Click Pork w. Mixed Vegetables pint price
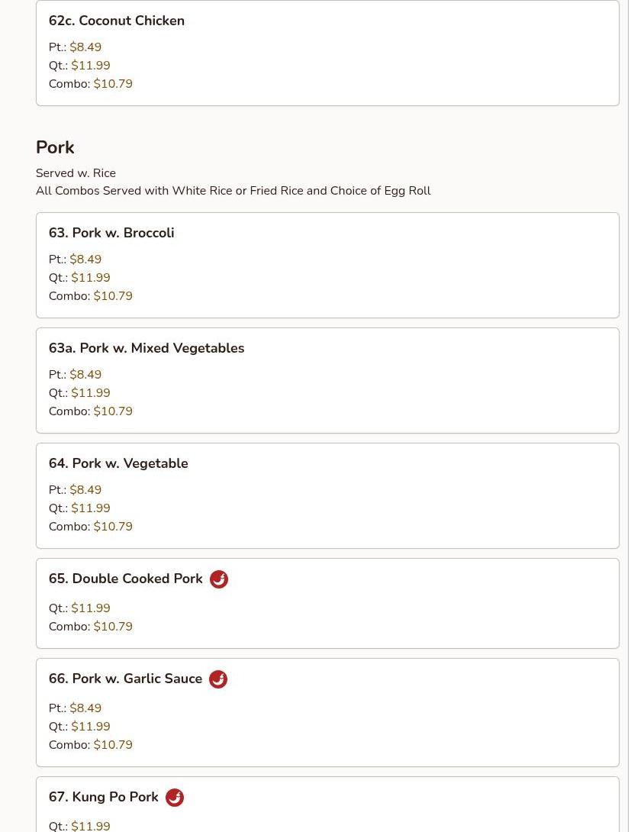The image size is (644, 832). 85,375
